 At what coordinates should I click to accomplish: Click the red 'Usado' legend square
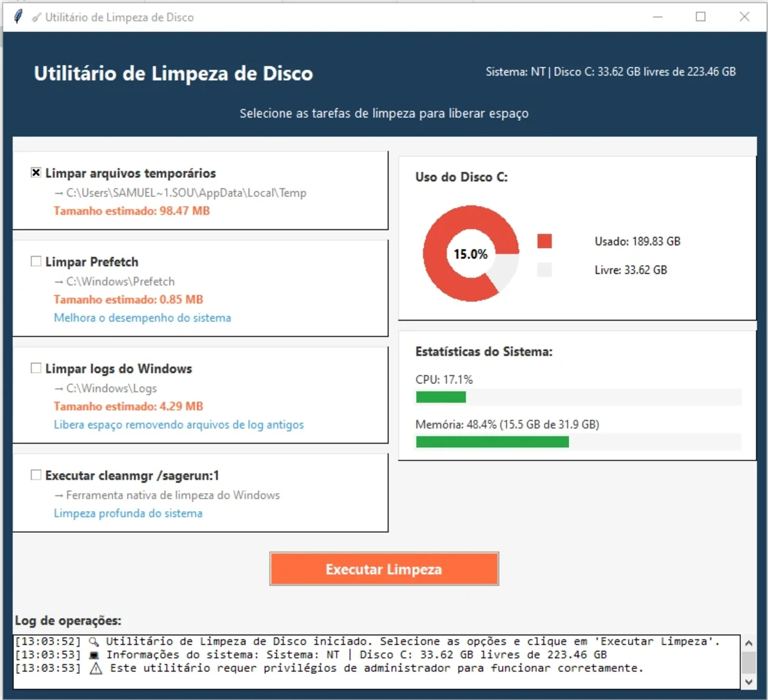[544, 241]
